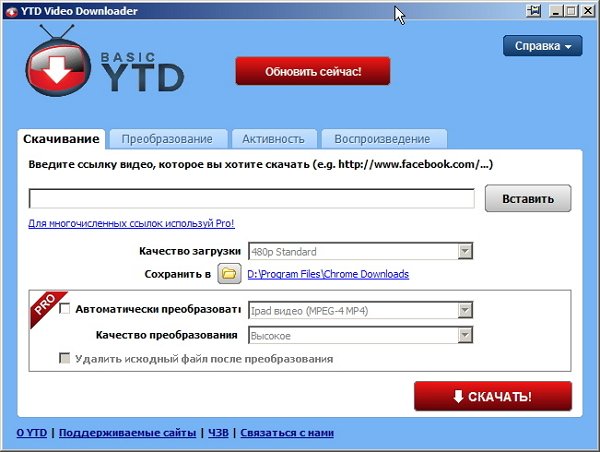Click the Обновить сейчас! button
This screenshot has height=452, width=600.
coord(313,71)
